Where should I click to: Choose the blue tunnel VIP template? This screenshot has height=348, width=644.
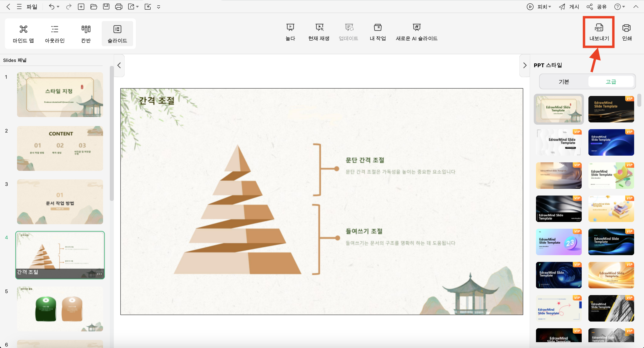[558, 275]
